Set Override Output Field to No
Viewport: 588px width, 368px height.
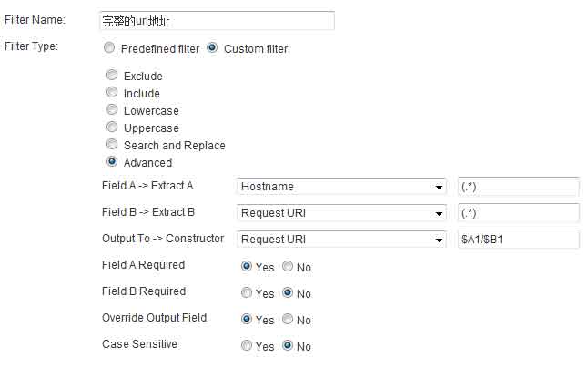[x=288, y=320]
